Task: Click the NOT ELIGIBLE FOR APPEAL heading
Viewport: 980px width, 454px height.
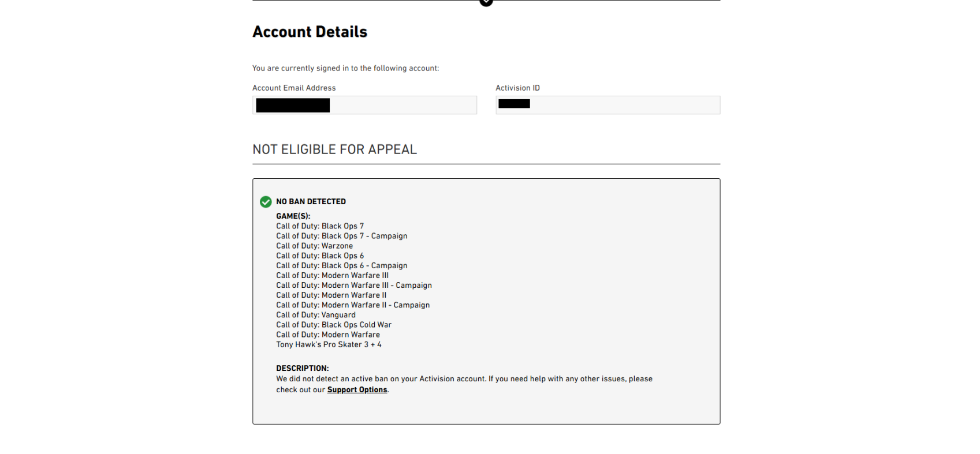Action: click(x=334, y=149)
